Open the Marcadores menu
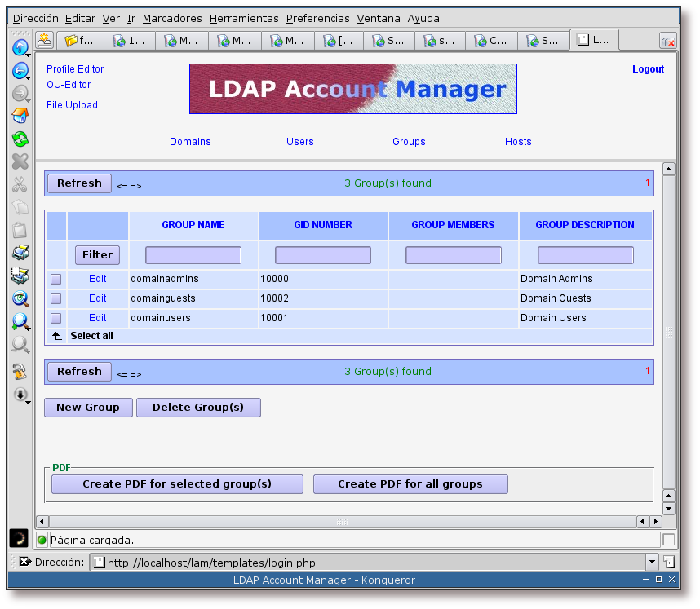The height and width of the screenshot is (609, 700). (x=172, y=18)
